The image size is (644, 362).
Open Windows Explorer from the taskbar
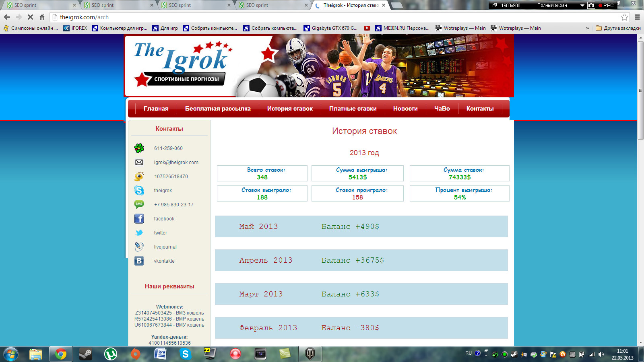36,354
